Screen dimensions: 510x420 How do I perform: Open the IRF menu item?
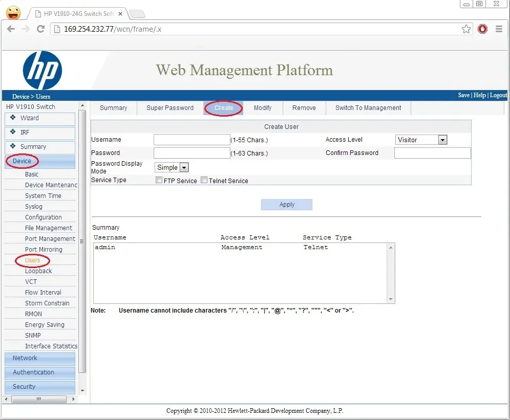[39, 132]
